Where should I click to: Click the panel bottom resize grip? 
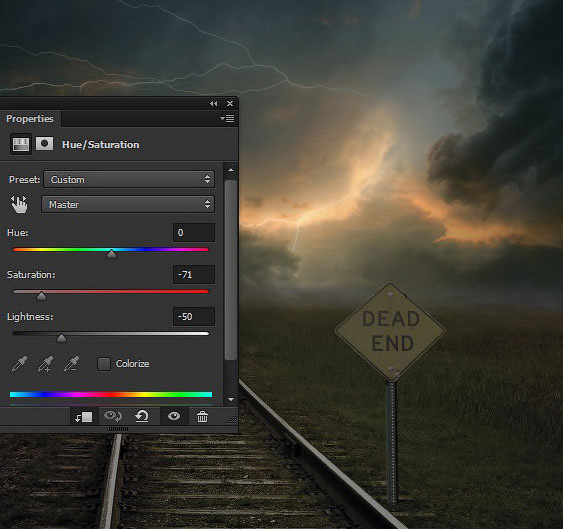coord(118,429)
